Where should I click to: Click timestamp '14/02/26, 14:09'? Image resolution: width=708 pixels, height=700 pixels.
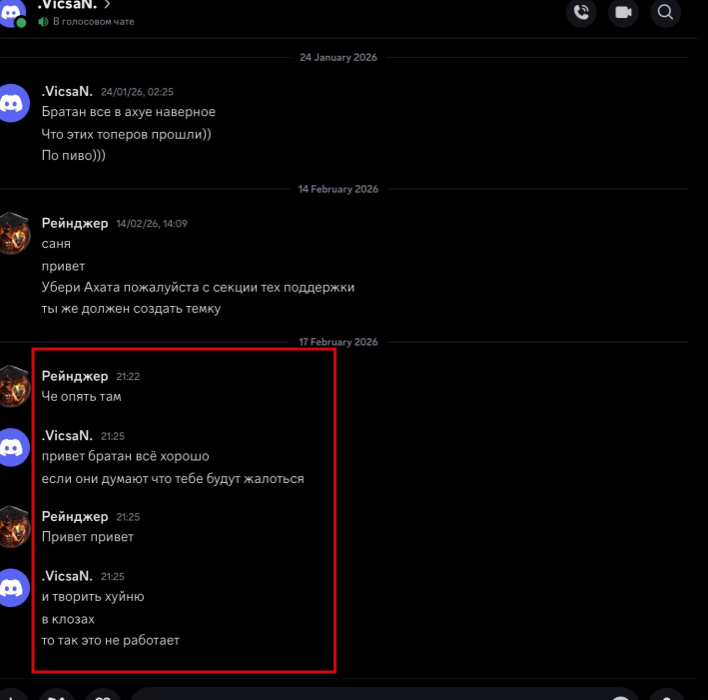(x=152, y=224)
